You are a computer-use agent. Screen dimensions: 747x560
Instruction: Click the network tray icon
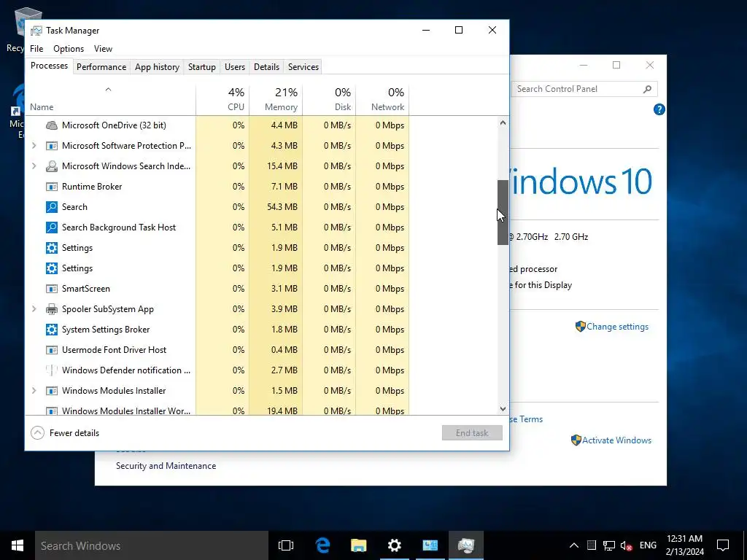tap(609, 545)
